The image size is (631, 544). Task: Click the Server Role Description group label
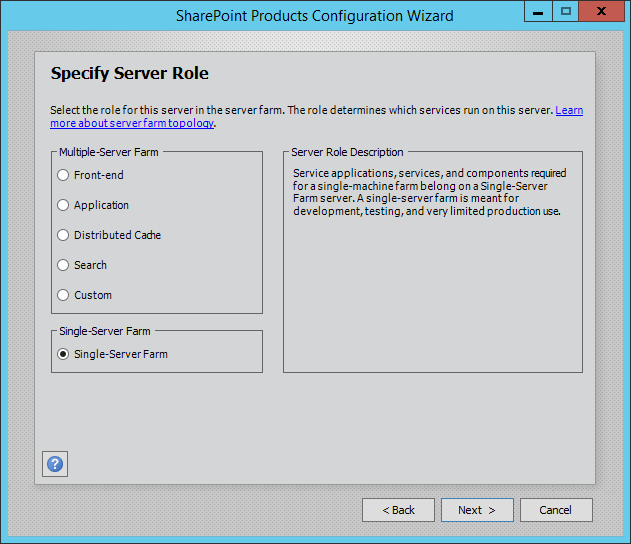(347, 152)
